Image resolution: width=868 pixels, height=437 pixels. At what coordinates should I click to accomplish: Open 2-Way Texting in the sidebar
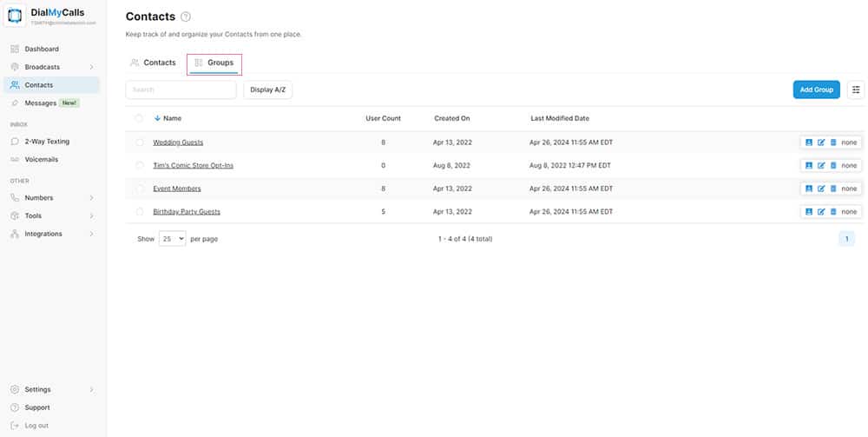(47, 142)
